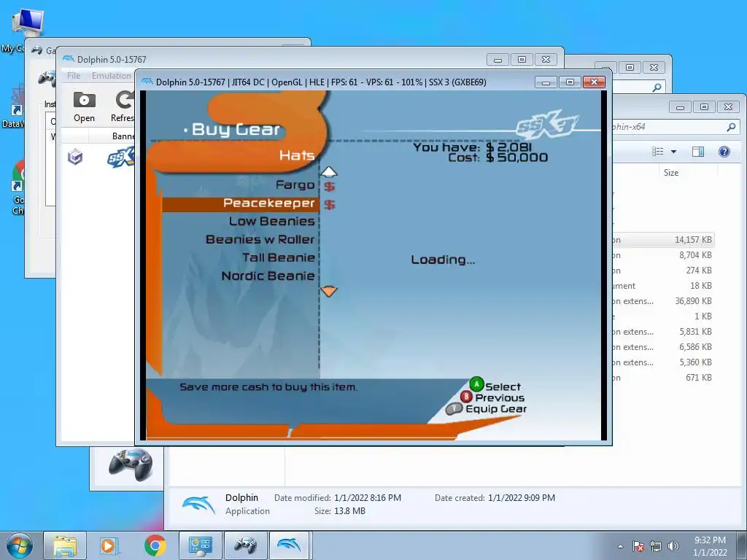
Task: Click the dollar sign next to Fargo
Action: click(329, 186)
